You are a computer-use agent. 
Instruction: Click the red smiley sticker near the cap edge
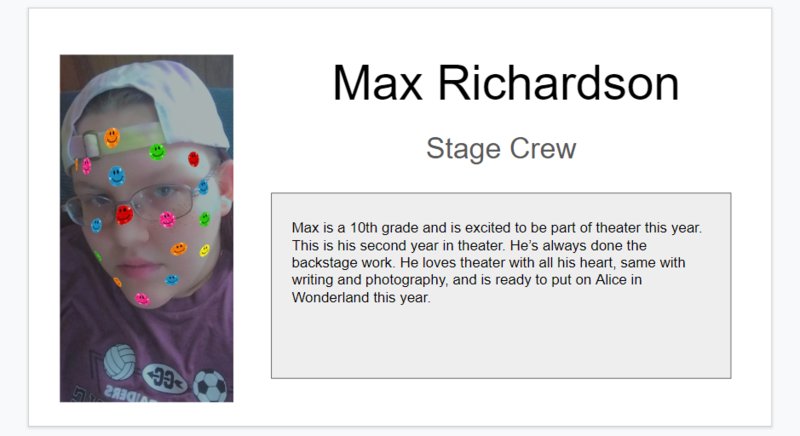coord(193,159)
